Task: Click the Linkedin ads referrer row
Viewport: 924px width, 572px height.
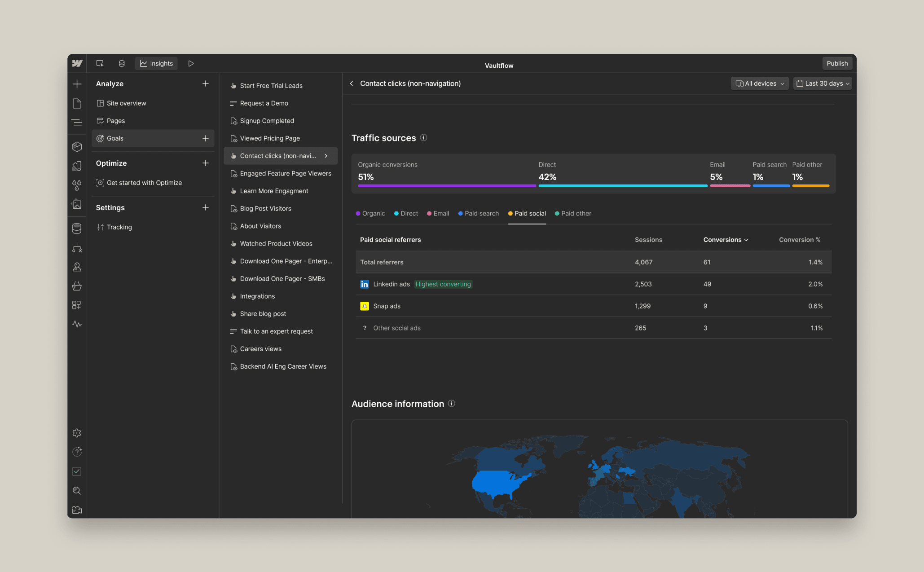Action: tap(594, 284)
